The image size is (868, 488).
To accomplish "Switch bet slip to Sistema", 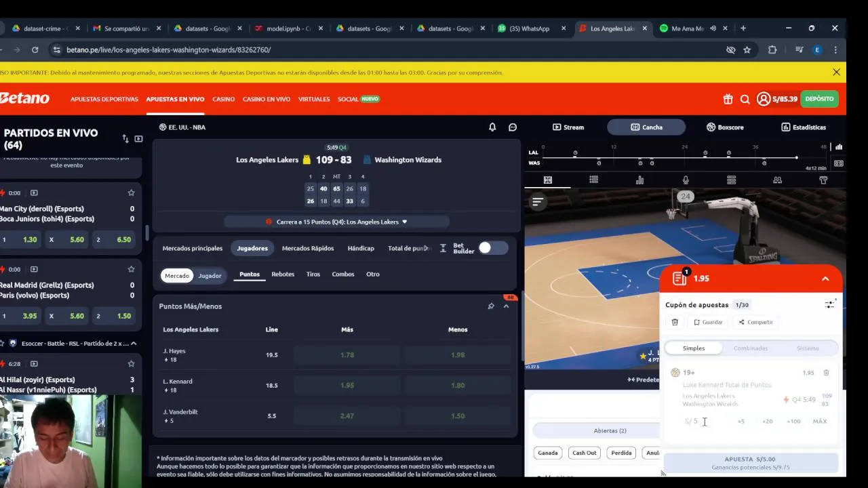I will 808,348.
